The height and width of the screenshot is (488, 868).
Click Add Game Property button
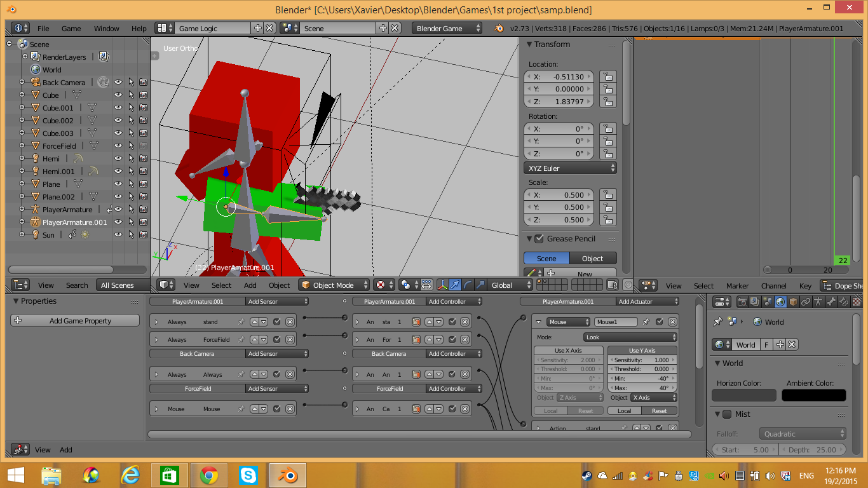pyautogui.click(x=75, y=321)
